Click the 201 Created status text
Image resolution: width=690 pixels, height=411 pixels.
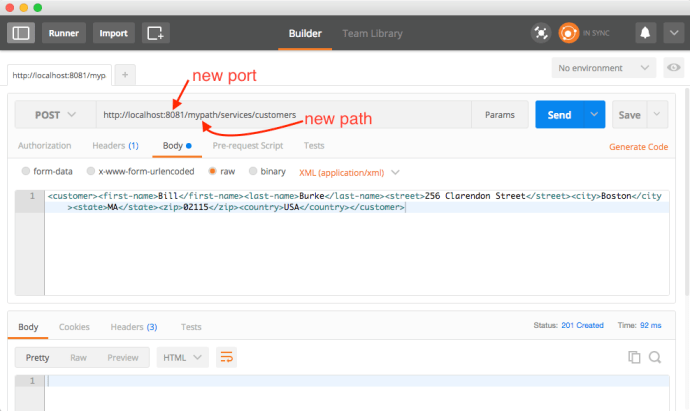point(582,325)
